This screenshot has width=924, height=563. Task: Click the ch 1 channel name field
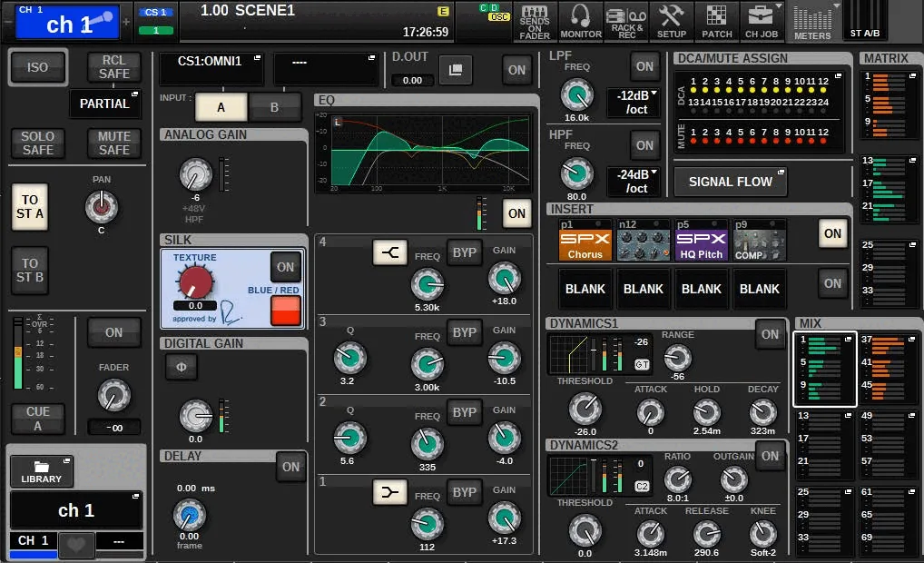(x=76, y=510)
